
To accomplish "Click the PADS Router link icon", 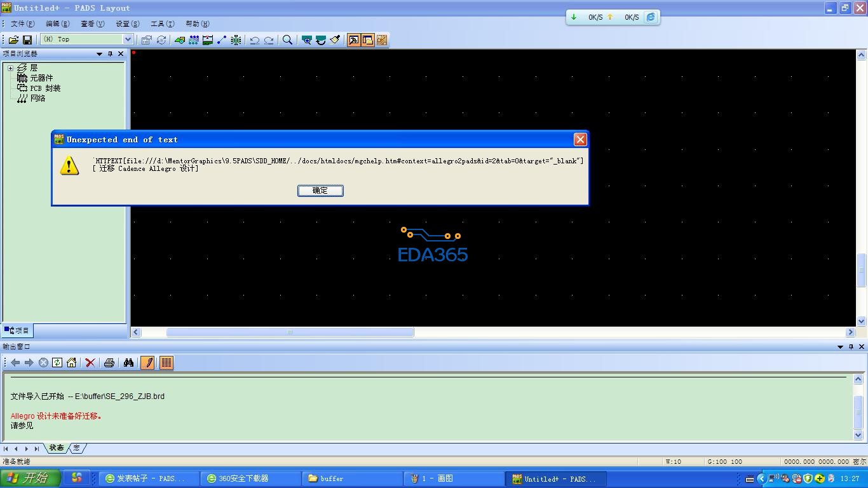I will pos(382,39).
